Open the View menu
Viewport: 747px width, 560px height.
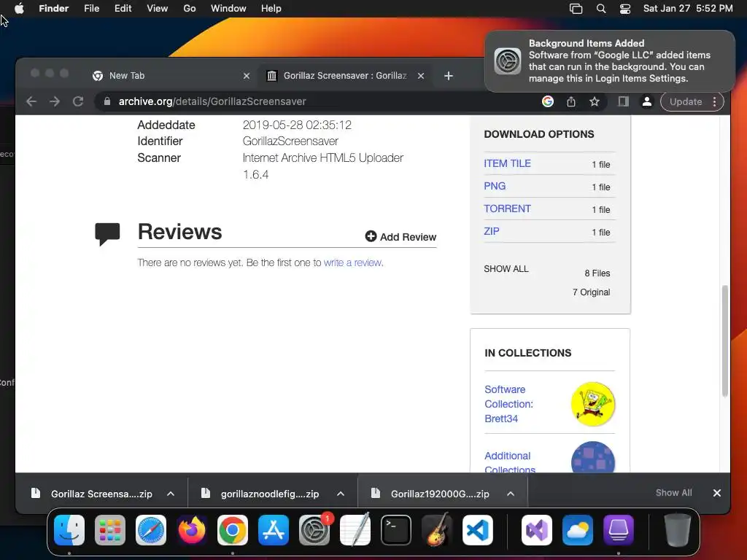click(x=158, y=9)
